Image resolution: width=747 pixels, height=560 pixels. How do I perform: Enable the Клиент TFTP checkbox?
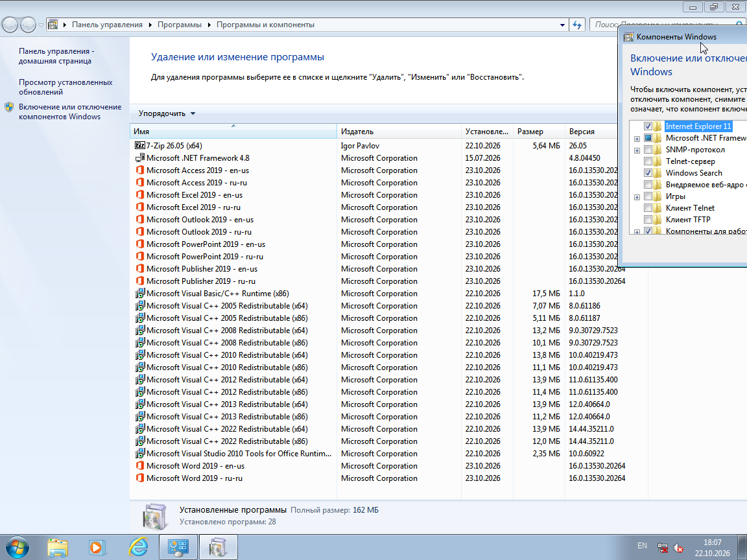coord(648,220)
